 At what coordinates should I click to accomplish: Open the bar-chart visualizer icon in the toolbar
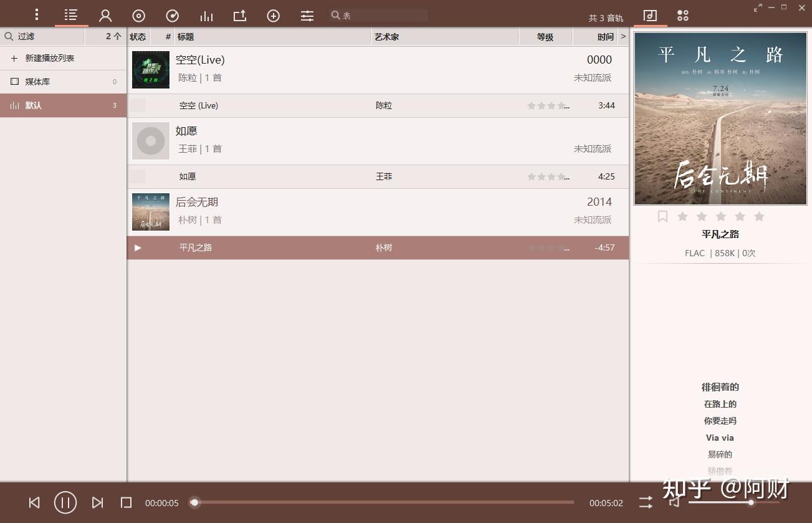click(x=206, y=16)
